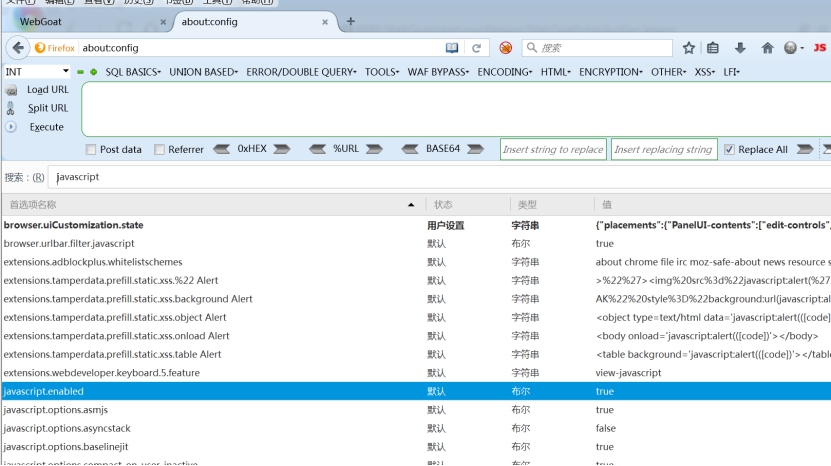Select the about:config tab
The width and height of the screenshot is (831, 466).
tap(255, 22)
